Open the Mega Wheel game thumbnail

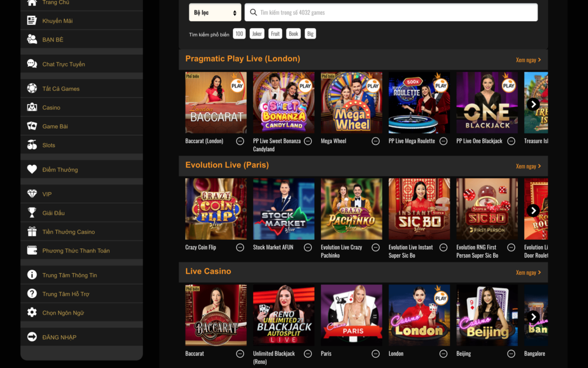[x=351, y=102]
